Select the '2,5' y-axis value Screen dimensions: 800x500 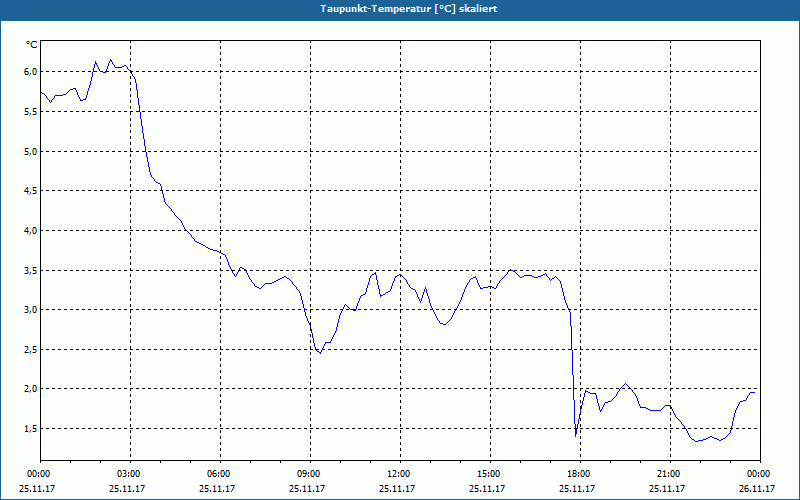coord(31,349)
